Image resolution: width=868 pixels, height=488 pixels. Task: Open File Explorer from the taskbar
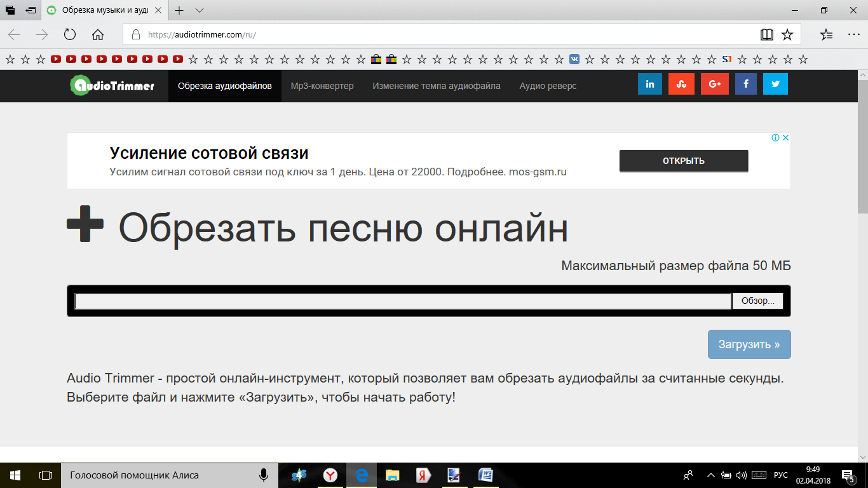pos(393,475)
